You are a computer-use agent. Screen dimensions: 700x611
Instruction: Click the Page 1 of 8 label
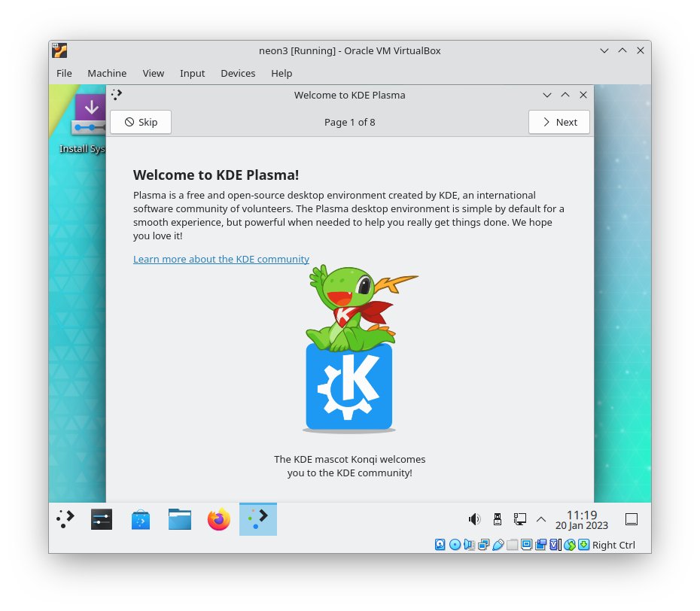(x=349, y=123)
